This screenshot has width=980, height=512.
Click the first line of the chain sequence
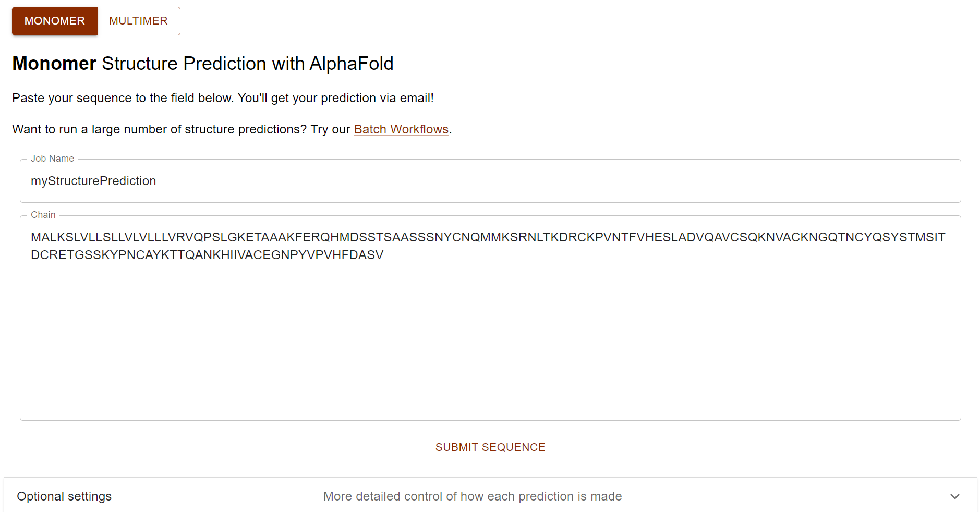[488, 237]
